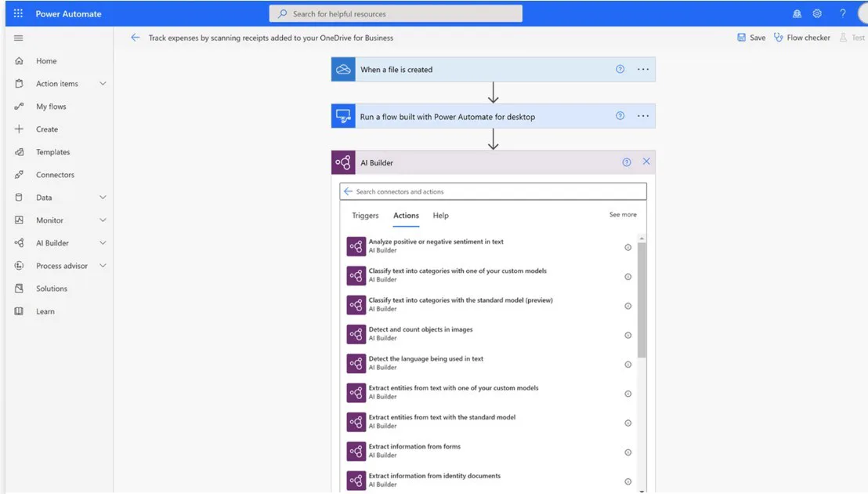Go to Home in sidebar
This screenshot has height=494, width=868.
click(x=46, y=61)
